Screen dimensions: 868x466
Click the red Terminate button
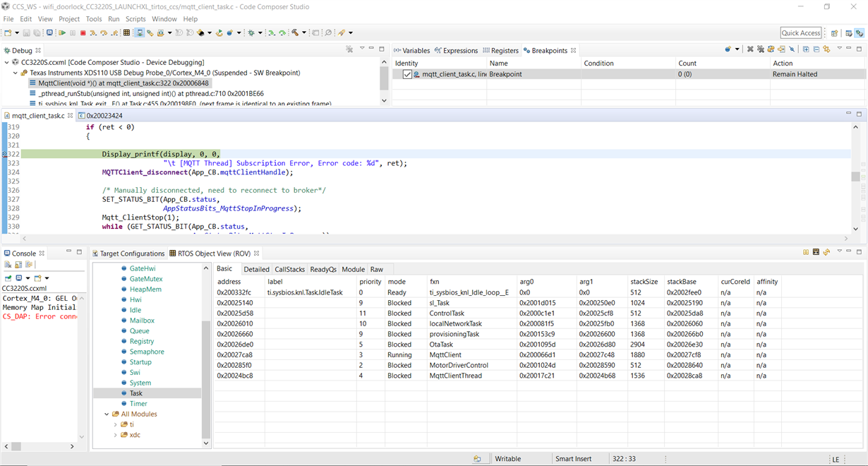(x=83, y=33)
